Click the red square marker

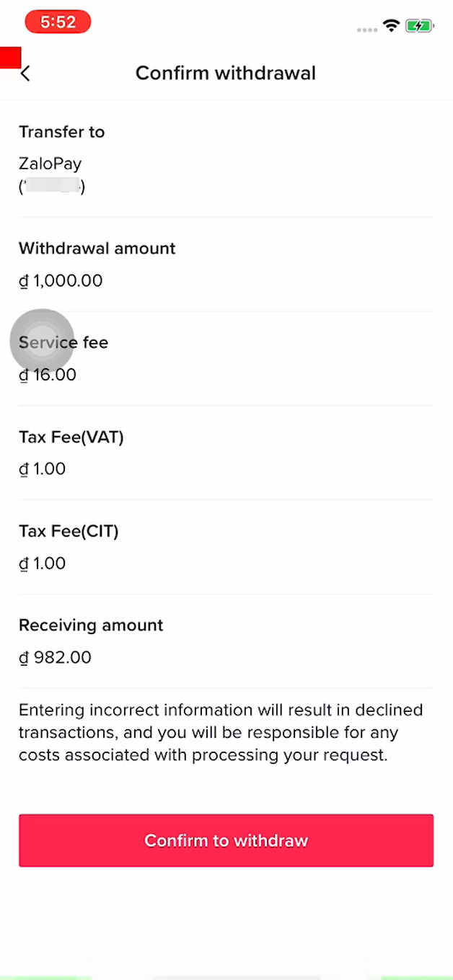pyautogui.click(x=10, y=58)
